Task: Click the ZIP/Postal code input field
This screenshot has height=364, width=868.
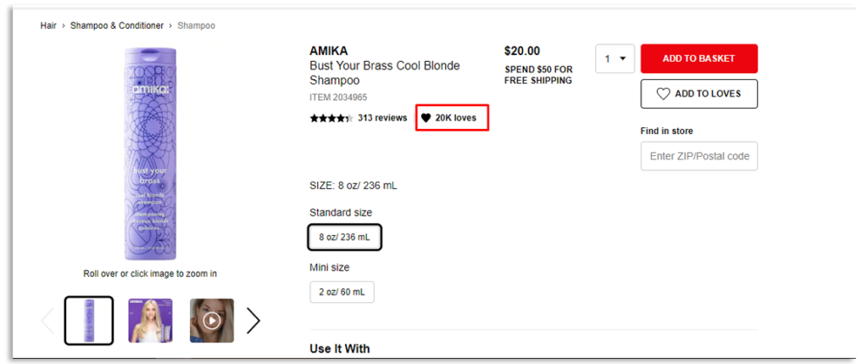Action: coord(698,156)
